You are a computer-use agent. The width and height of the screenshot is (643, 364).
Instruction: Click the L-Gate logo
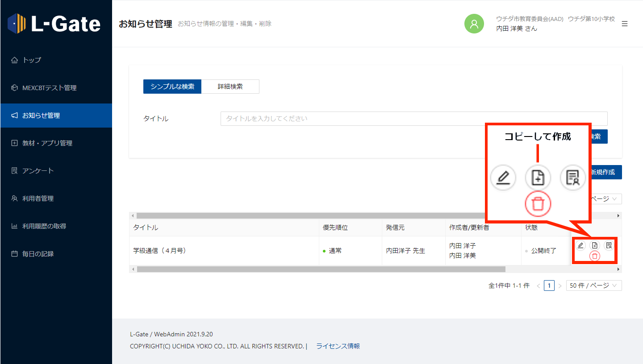point(54,24)
